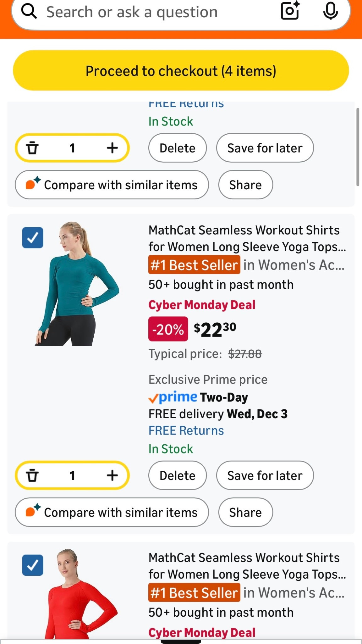362x644 pixels.
Task: Open camera visual search
Action: [x=289, y=12]
